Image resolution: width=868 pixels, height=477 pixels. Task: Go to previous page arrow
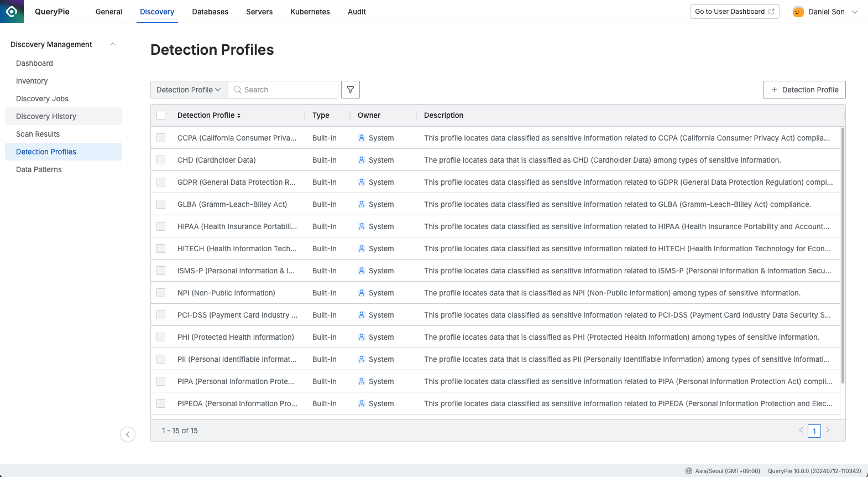(801, 430)
